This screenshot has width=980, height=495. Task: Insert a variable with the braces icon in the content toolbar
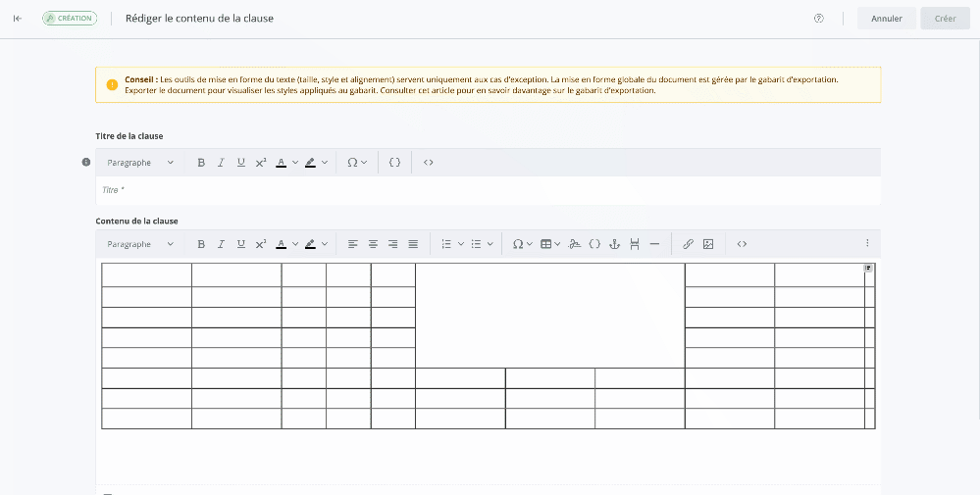(x=594, y=244)
